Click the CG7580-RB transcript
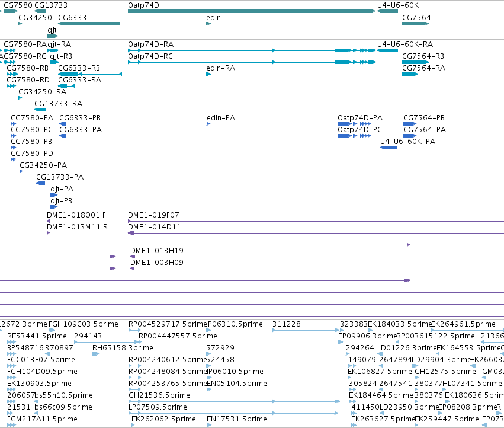The image size is (504, 428). tap(12, 74)
